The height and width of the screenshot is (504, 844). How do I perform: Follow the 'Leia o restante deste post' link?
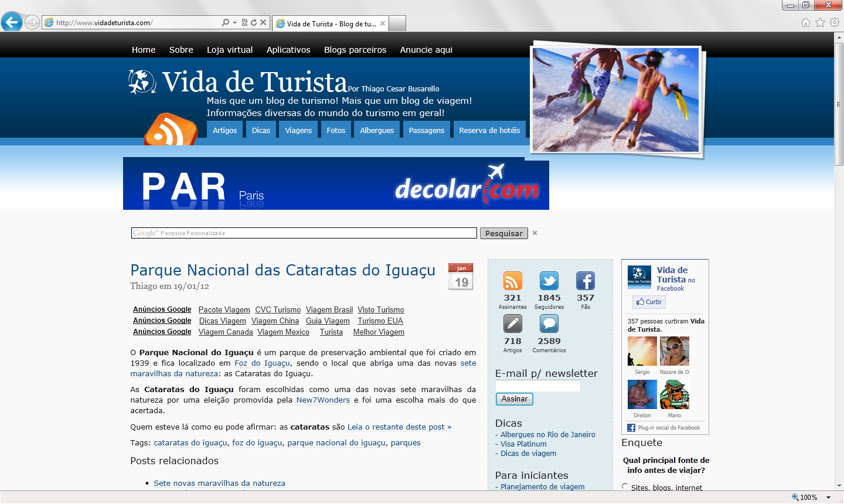[x=399, y=427]
